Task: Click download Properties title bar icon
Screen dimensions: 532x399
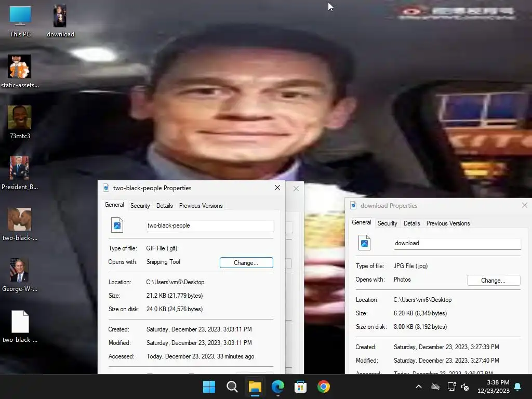Action: pos(353,205)
